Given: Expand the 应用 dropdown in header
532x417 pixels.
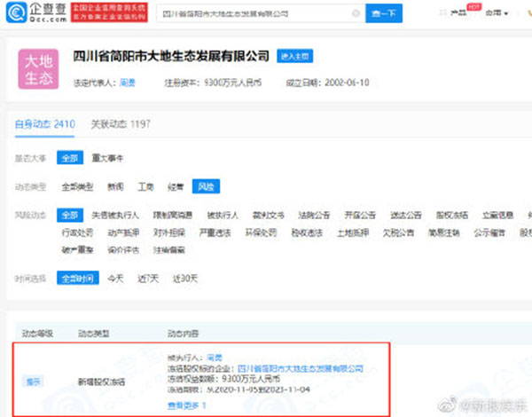Looking at the screenshot, I should (497, 13).
